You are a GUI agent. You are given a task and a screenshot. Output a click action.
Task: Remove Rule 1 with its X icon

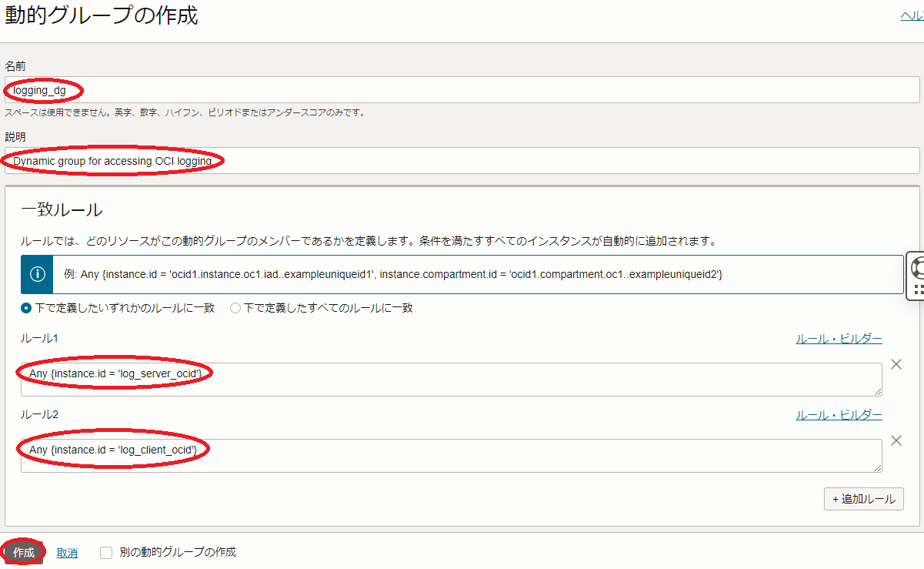[896, 364]
